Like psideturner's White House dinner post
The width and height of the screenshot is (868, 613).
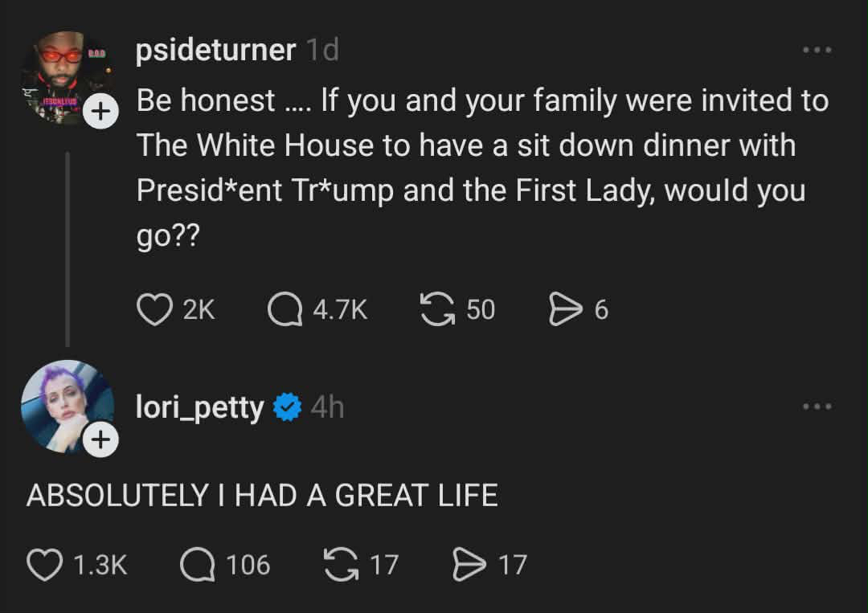154,310
